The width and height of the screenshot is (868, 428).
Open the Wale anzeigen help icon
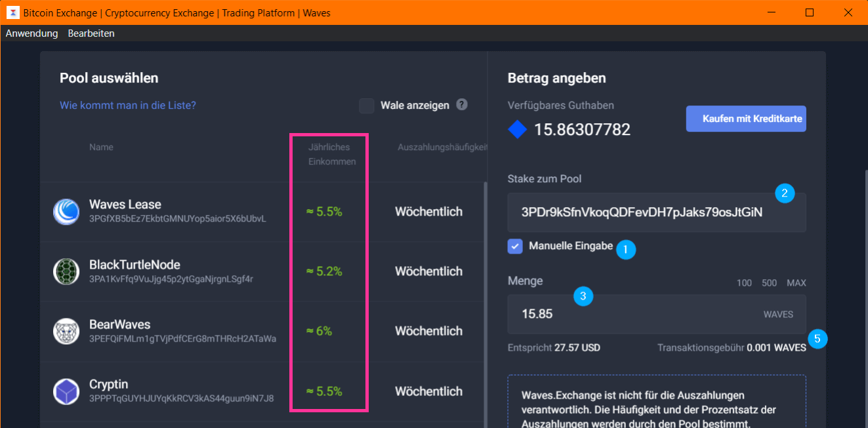pyautogui.click(x=462, y=104)
